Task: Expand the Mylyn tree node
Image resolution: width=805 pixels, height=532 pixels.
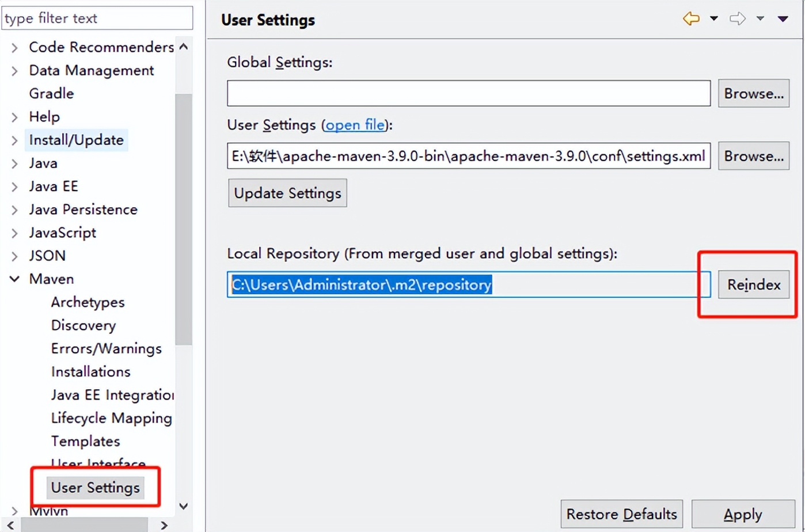Action: tap(14, 511)
